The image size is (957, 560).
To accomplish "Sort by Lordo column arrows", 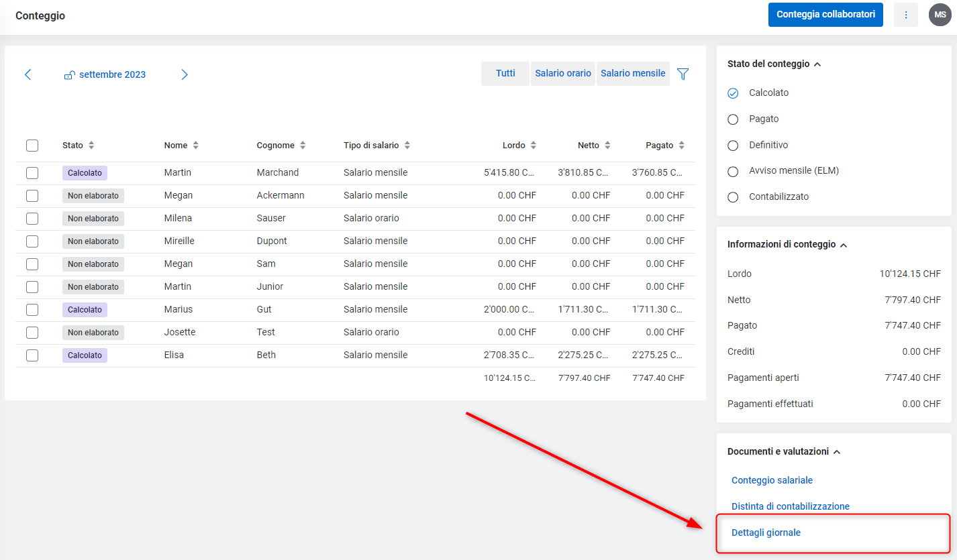I will [534, 146].
